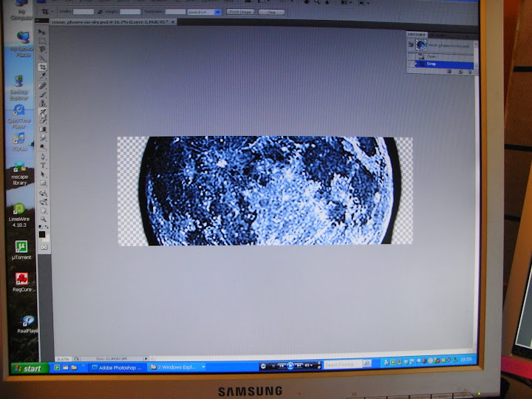This screenshot has height=399, width=532.
Task: Reset default foreground and background colors
Action: click(x=41, y=227)
